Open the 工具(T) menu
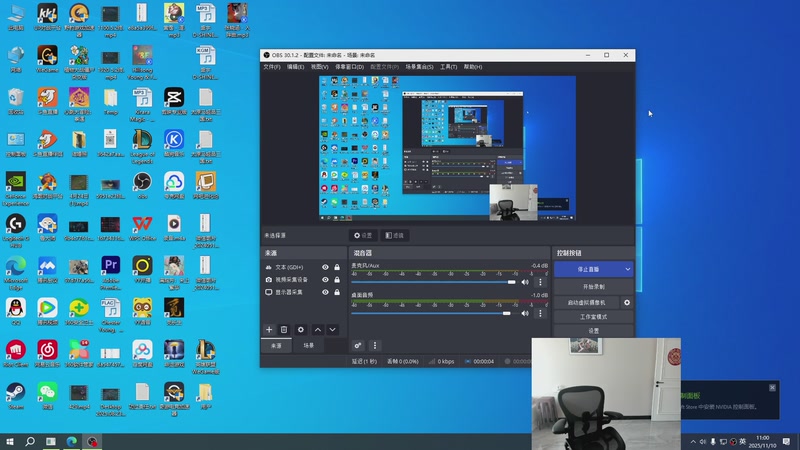800x450 pixels. pos(448,67)
